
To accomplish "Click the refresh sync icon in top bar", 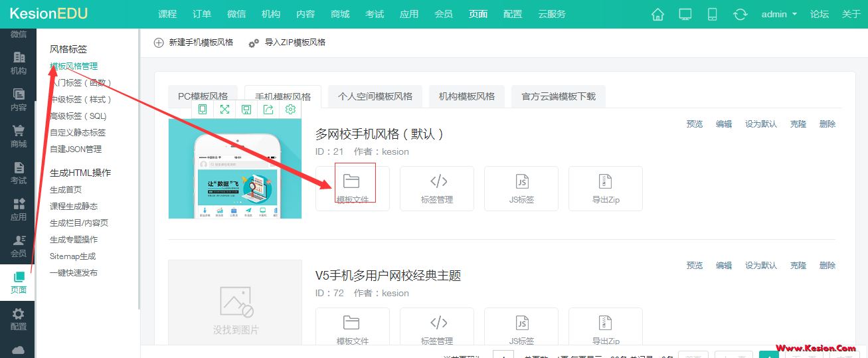I will click(740, 14).
